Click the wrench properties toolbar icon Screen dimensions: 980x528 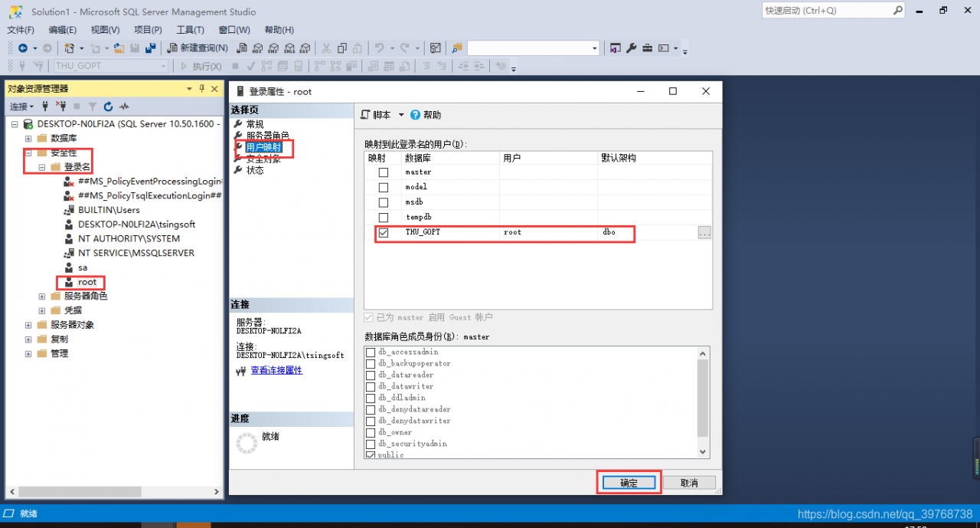coord(632,48)
